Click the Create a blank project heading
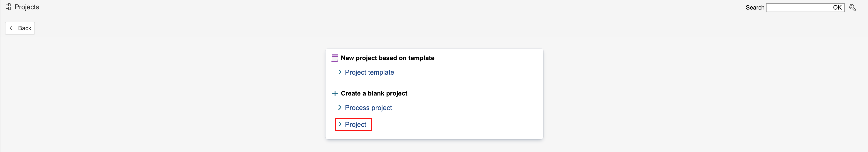This screenshot has height=152, width=868. (374, 93)
